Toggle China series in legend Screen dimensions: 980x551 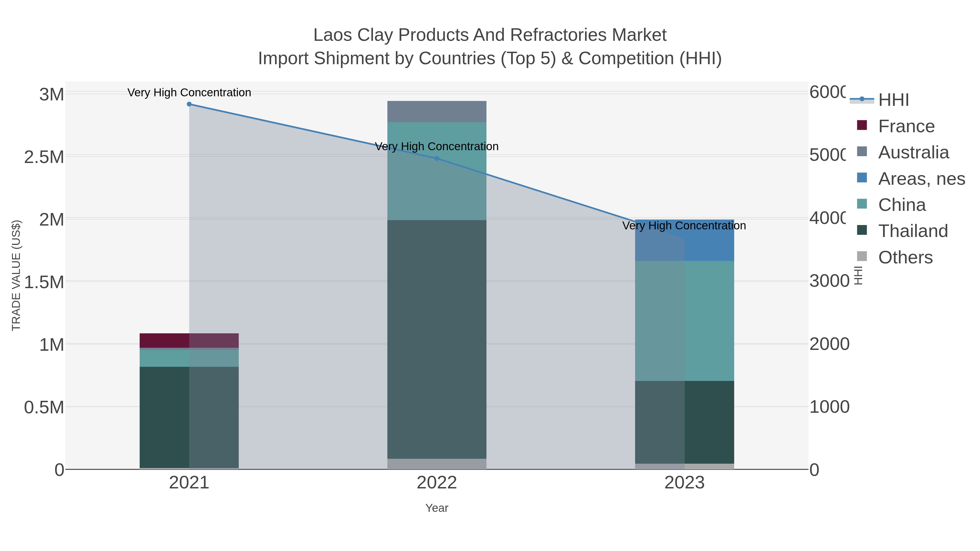pyautogui.click(x=891, y=205)
